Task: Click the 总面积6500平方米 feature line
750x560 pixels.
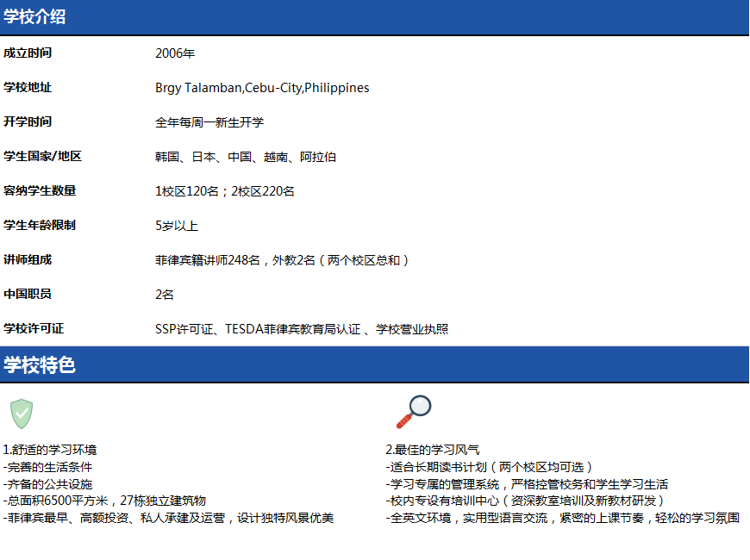Action: coord(105,501)
